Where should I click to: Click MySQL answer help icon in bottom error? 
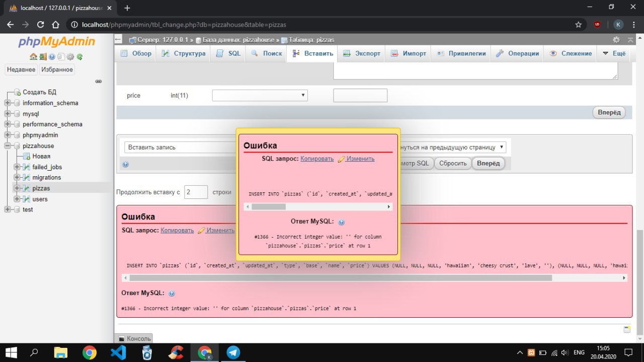[172, 293]
